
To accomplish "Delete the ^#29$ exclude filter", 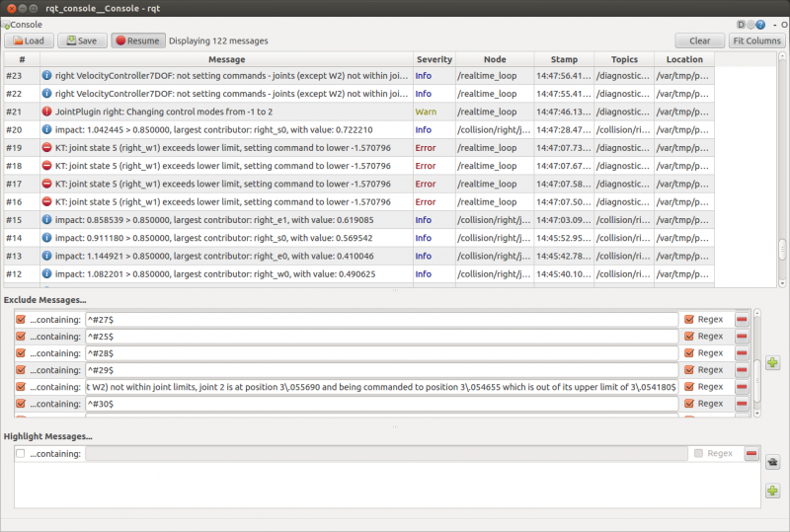I will pyautogui.click(x=742, y=370).
